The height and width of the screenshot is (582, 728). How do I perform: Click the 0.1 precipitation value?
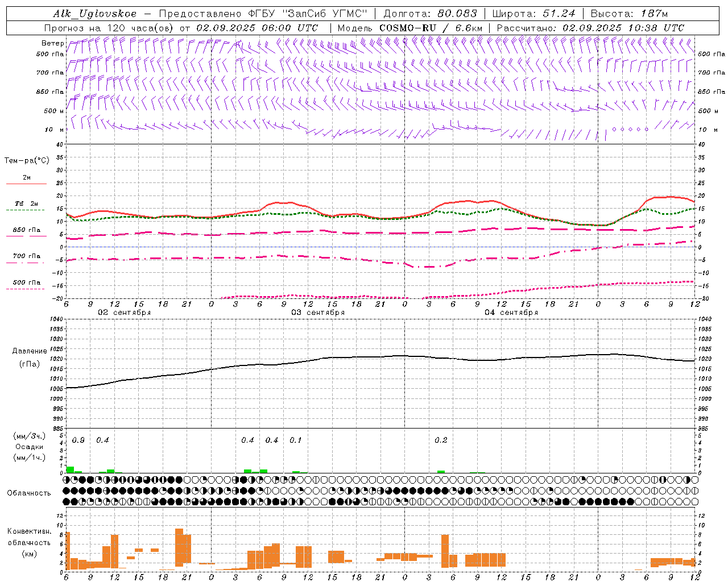point(296,440)
